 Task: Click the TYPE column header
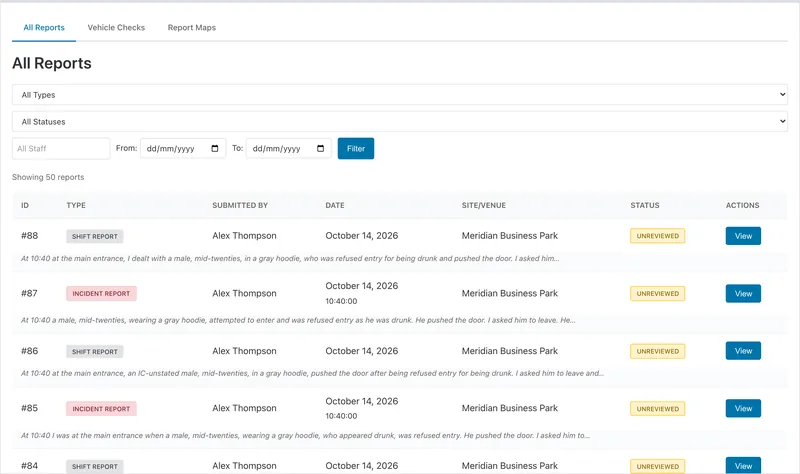point(76,205)
